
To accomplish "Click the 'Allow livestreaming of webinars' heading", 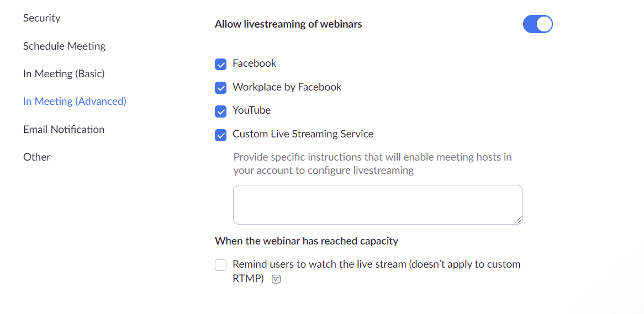I will [288, 24].
